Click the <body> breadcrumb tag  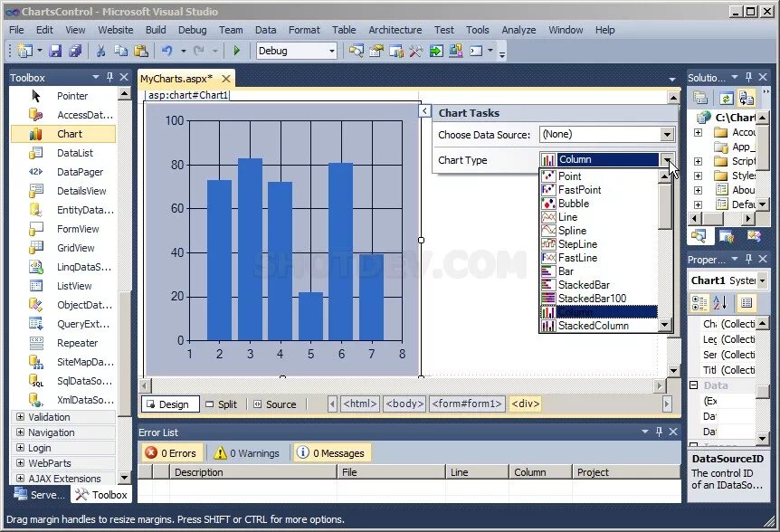[404, 404]
